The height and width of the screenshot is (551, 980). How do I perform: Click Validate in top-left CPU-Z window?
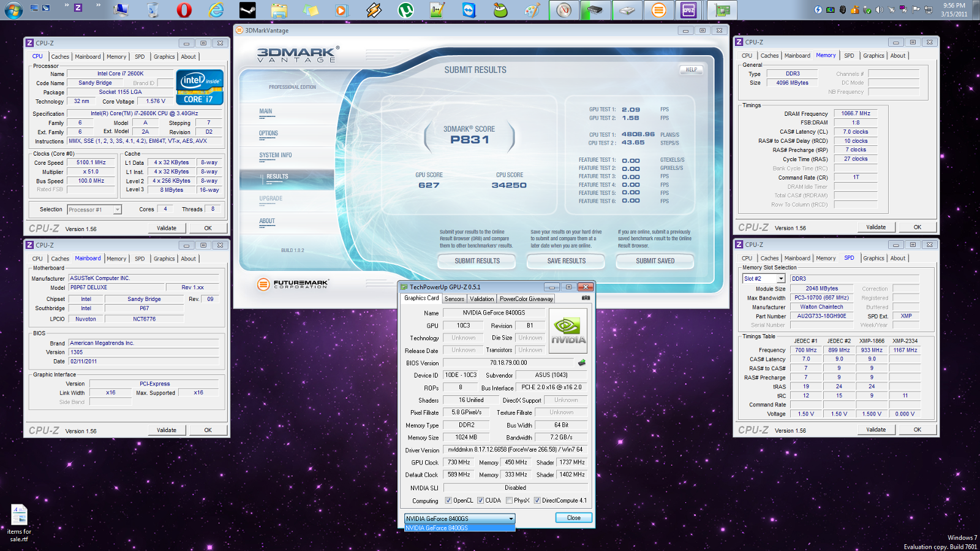tap(167, 228)
